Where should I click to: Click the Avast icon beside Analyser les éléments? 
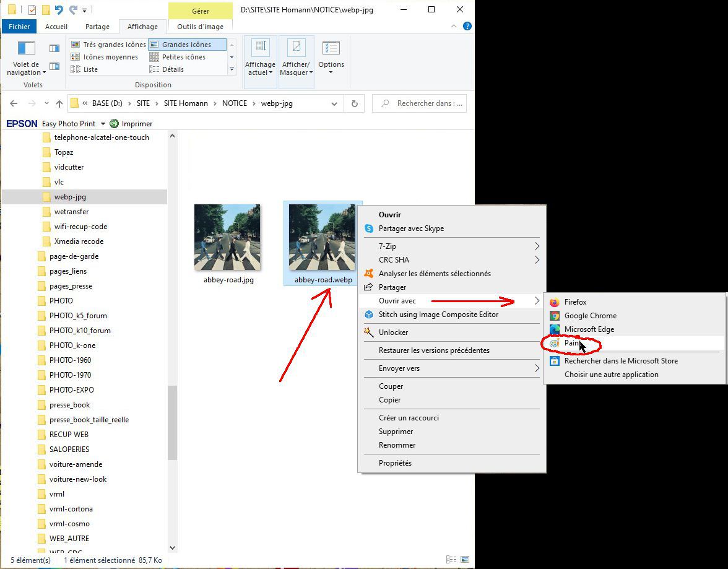369,274
